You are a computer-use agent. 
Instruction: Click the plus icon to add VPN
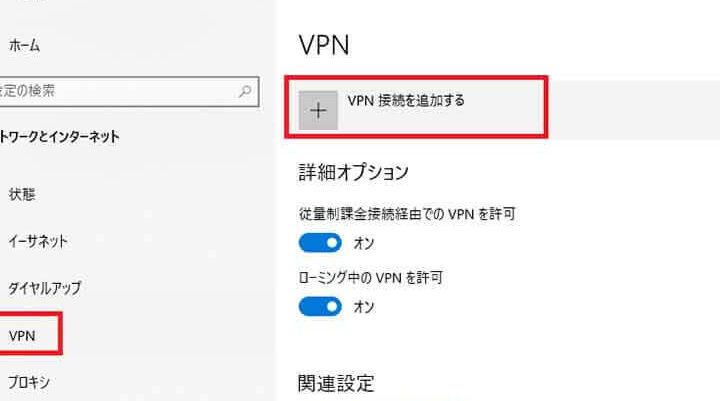pos(318,110)
